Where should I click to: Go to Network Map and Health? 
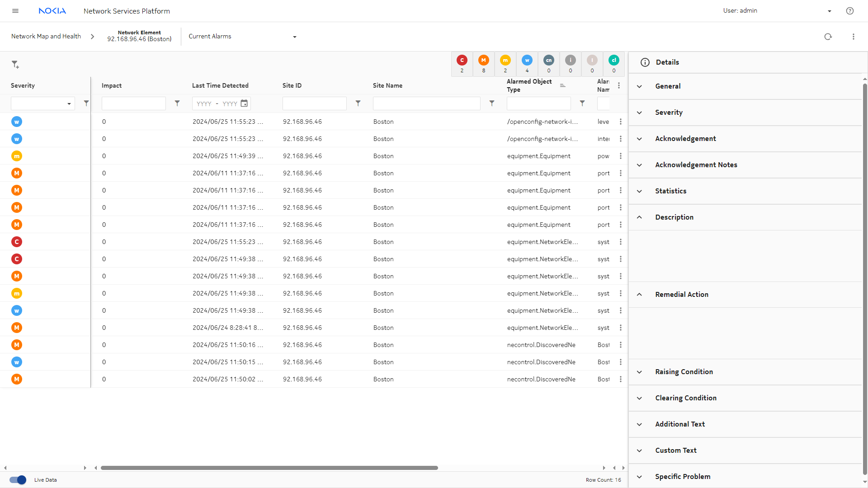pyautogui.click(x=46, y=37)
